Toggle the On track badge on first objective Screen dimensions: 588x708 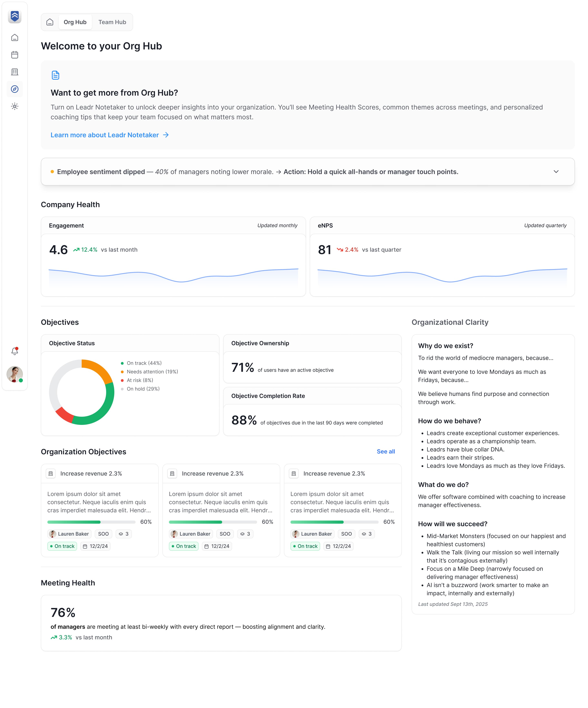point(62,546)
